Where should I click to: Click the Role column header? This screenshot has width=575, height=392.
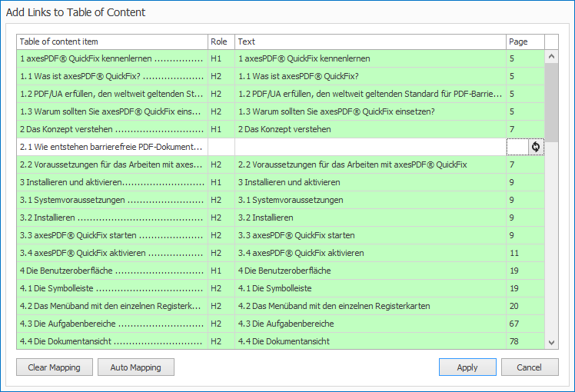[221, 42]
